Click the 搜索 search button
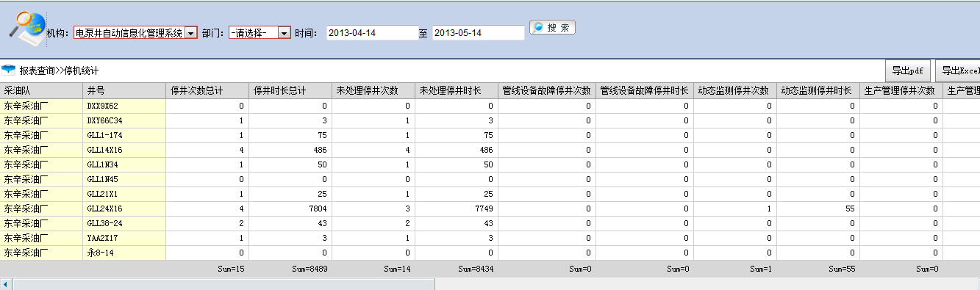980x290 pixels. point(552,27)
